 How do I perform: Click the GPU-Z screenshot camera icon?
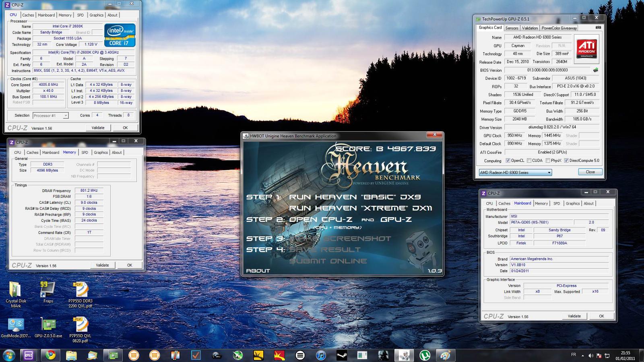click(x=598, y=27)
